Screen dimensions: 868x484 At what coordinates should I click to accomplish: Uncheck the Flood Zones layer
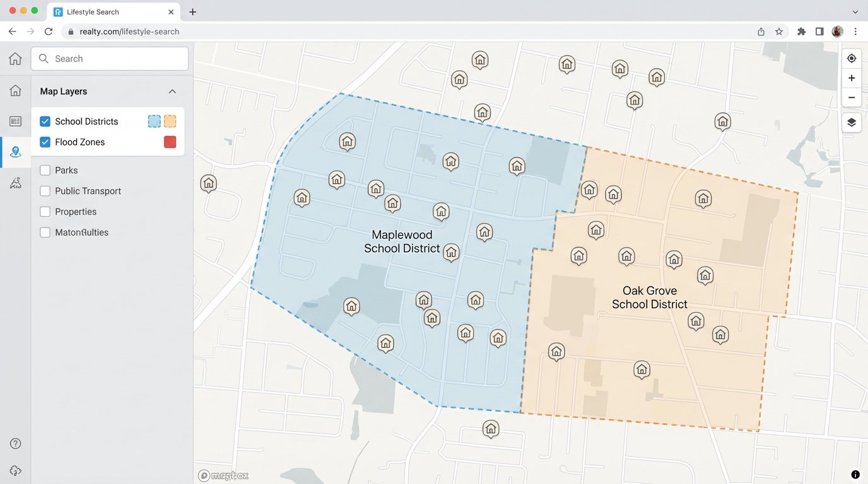click(x=45, y=142)
